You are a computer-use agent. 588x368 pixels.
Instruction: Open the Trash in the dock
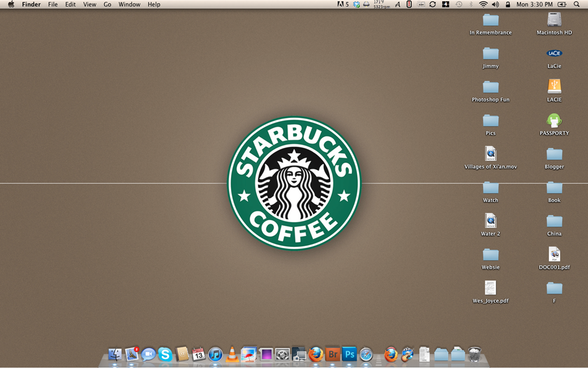pos(474,354)
